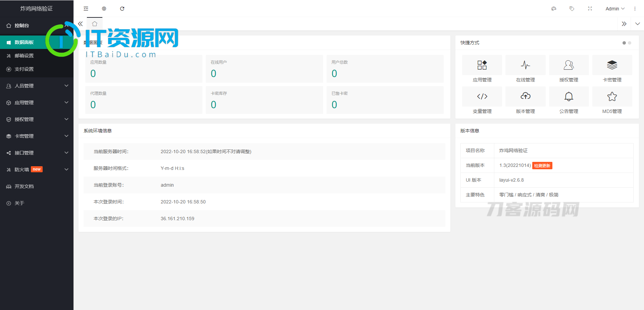Open 关于 menu item
644x310 pixels.
click(37, 203)
